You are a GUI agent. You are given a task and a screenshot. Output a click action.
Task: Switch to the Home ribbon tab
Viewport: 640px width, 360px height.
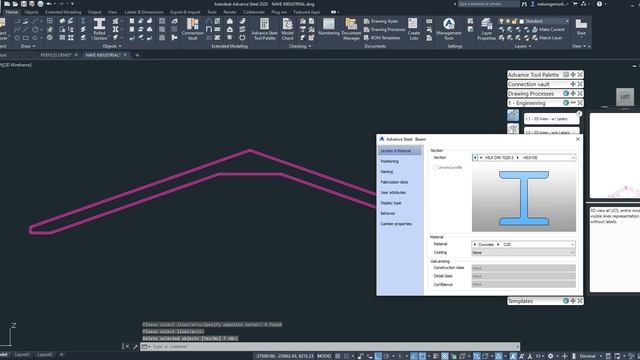(x=11, y=12)
